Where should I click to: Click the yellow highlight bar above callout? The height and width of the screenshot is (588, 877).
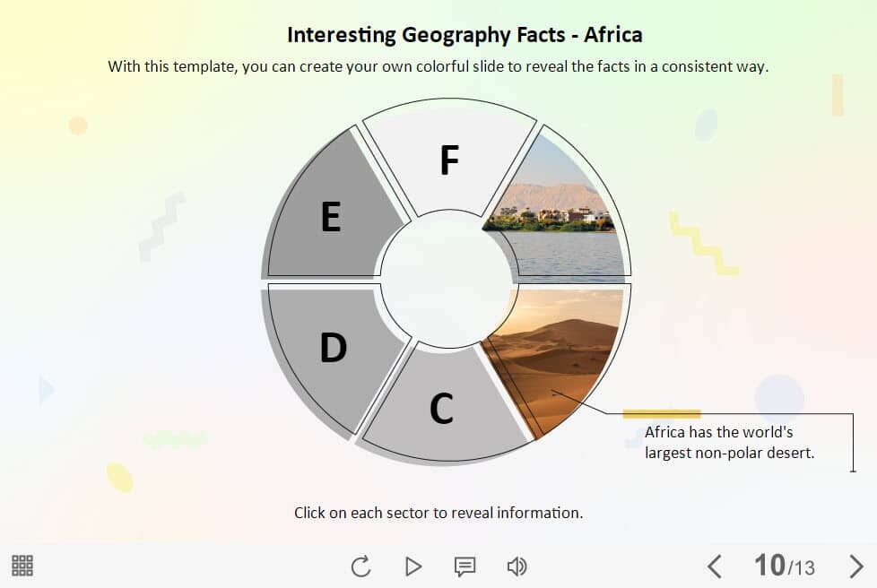(662, 413)
